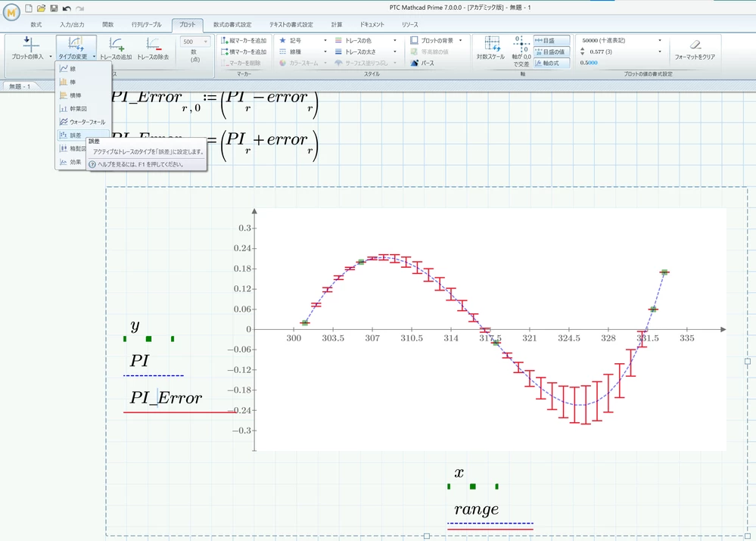Open the プロットの背景 background options

pos(437,41)
